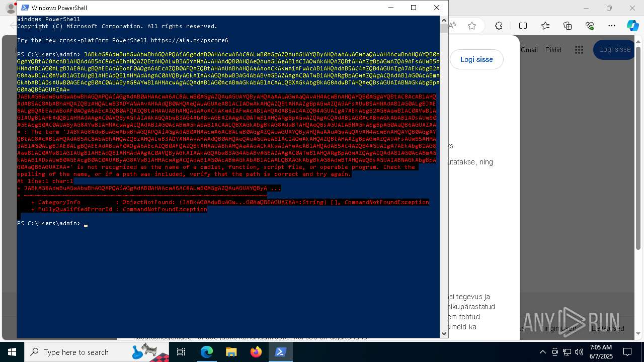Open Edge Split screen icon
Screen dimensions: 644x362
tap(523, 26)
